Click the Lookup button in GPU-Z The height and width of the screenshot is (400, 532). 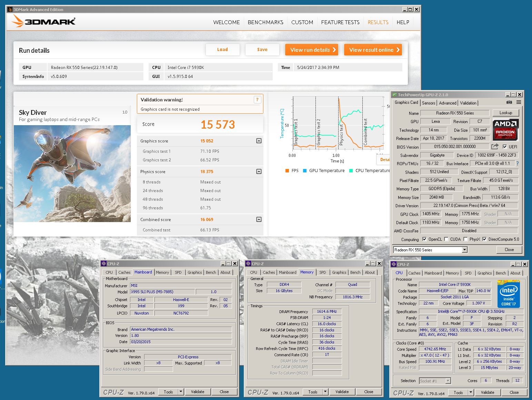506,113
